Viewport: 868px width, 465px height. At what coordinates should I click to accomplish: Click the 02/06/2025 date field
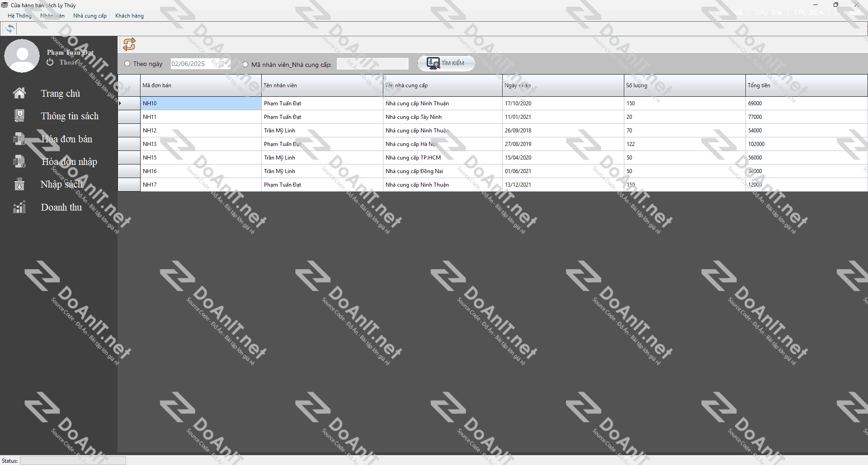(x=200, y=64)
